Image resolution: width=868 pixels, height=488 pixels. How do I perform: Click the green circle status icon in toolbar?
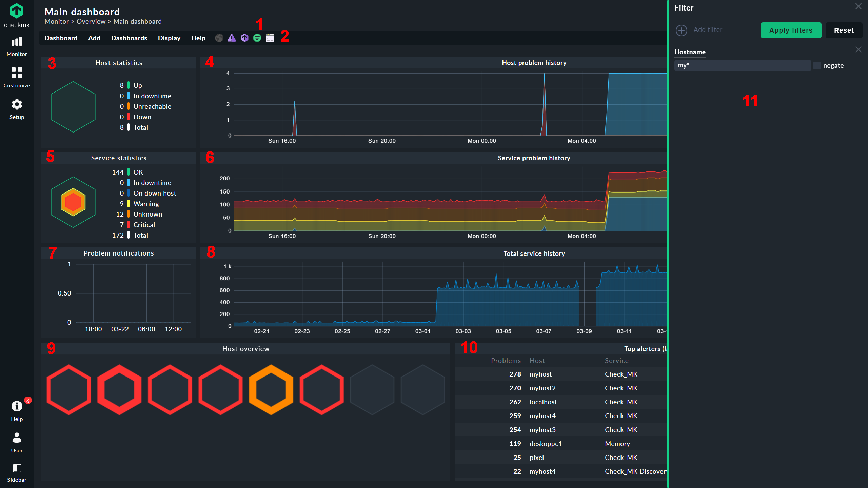click(x=257, y=38)
